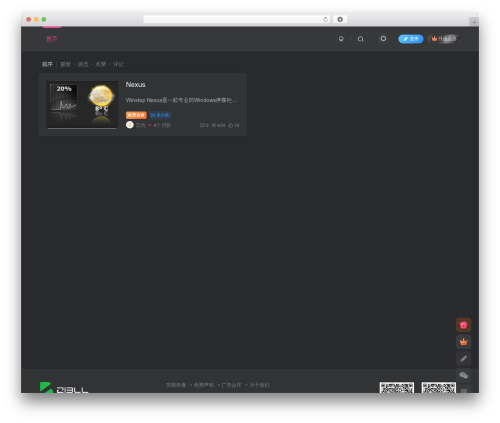Click the orange 免费资源 tag
The image size is (500, 423).
136,115
